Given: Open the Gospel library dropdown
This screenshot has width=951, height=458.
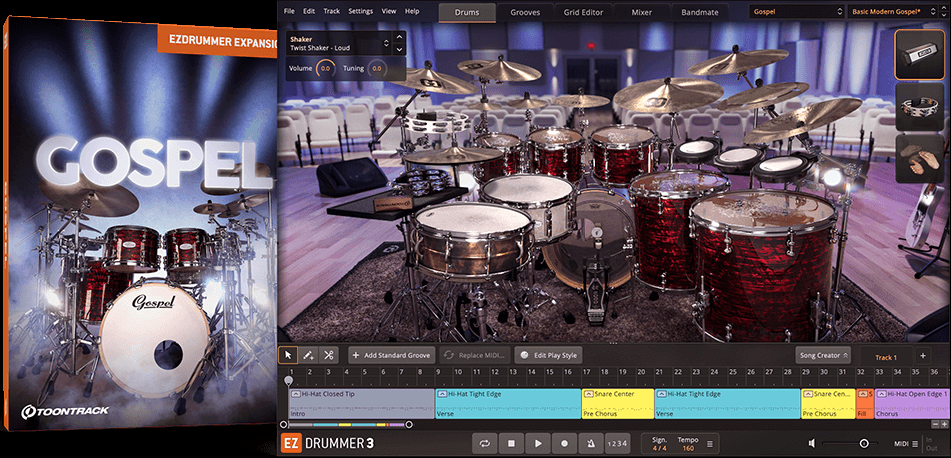Looking at the screenshot, I should [x=796, y=12].
